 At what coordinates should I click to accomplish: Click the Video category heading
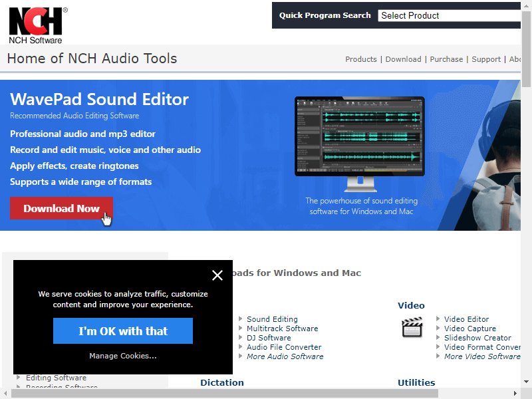411,305
